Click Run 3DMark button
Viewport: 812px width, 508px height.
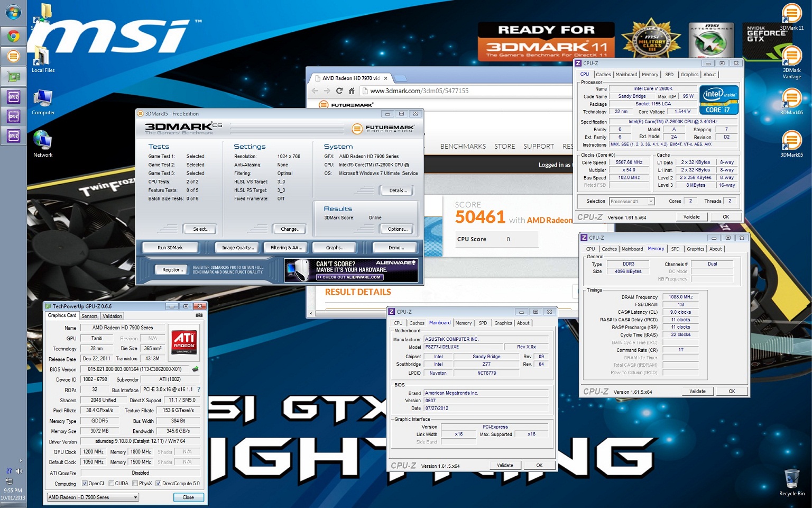(x=170, y=248)
